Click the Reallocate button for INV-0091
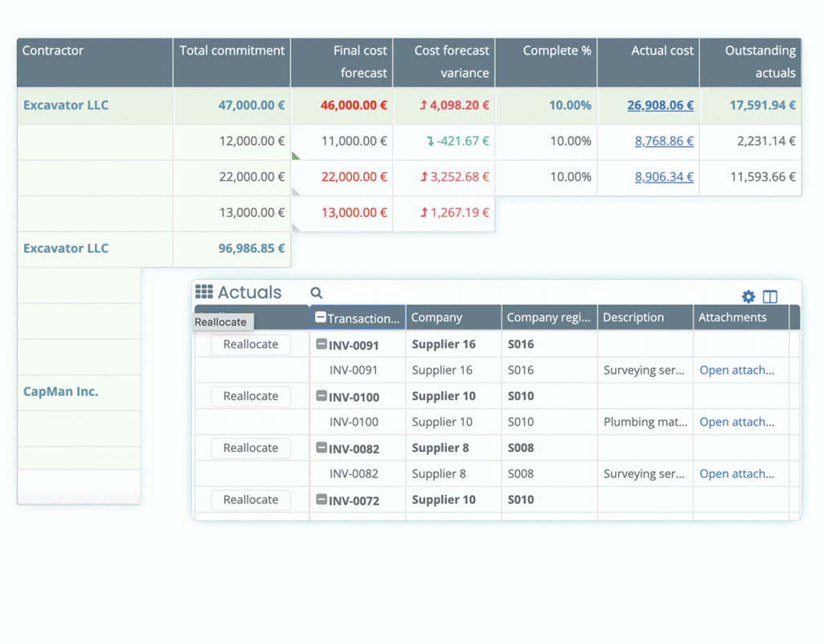Image resolution: width=823 pixels, height=644 pixels. point(250,344)
